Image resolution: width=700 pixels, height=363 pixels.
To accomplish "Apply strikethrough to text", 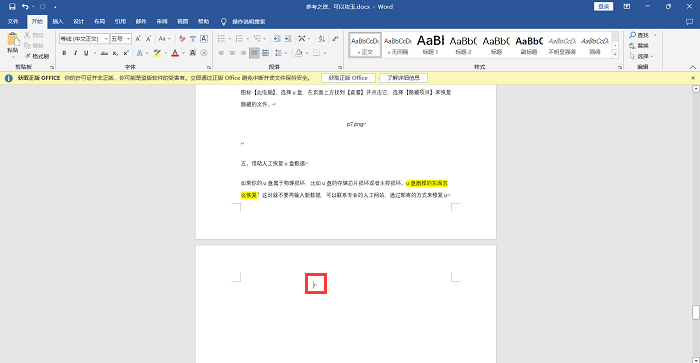I will pyautogui.click(x=104, y=53).
